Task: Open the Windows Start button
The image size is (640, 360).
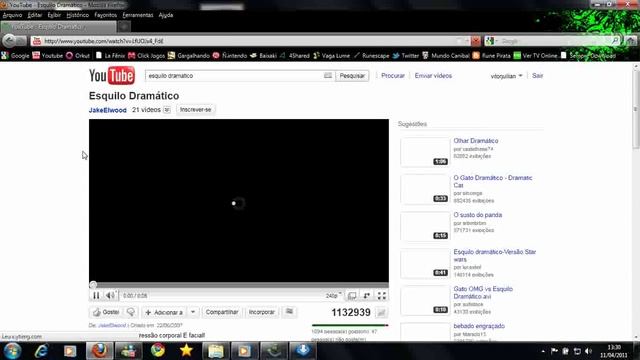Action: (12, 351)
